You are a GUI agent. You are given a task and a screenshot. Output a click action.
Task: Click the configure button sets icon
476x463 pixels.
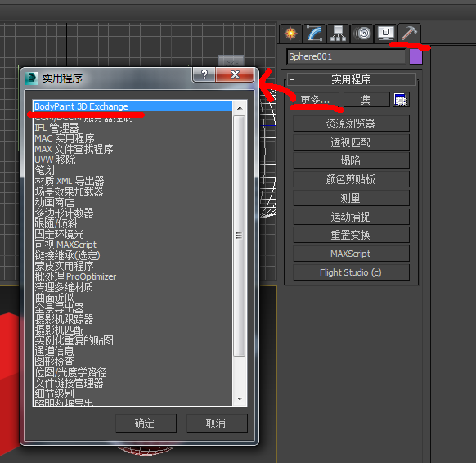[401, 100]
